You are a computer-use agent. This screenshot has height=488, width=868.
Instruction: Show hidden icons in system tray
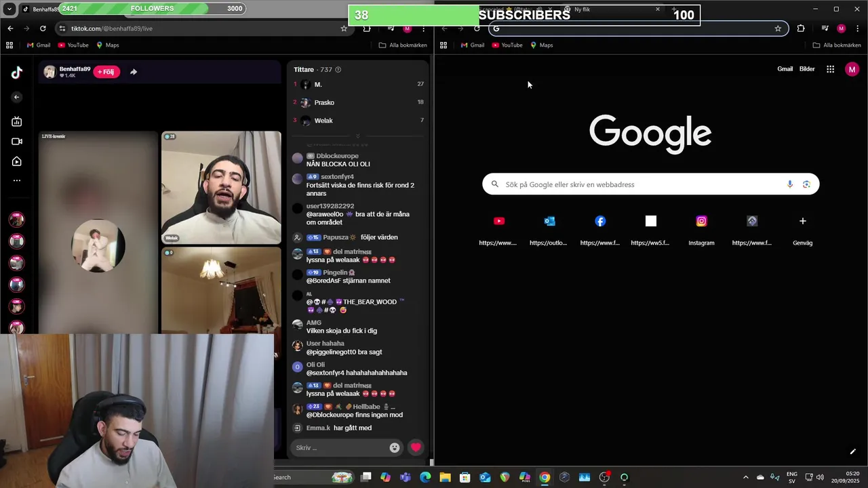coord(746,477)
